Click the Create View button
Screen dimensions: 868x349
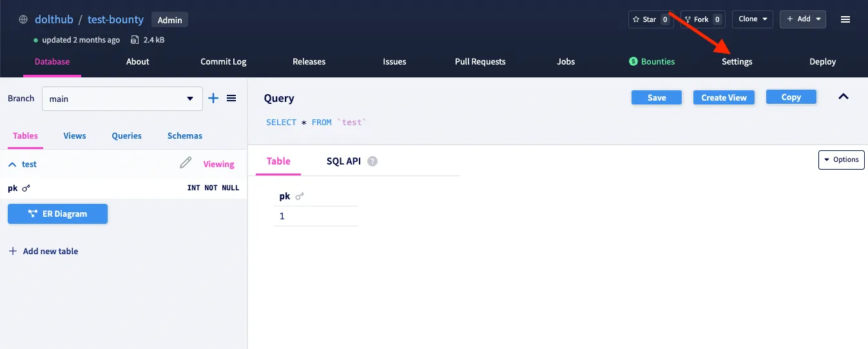[724, 97]
